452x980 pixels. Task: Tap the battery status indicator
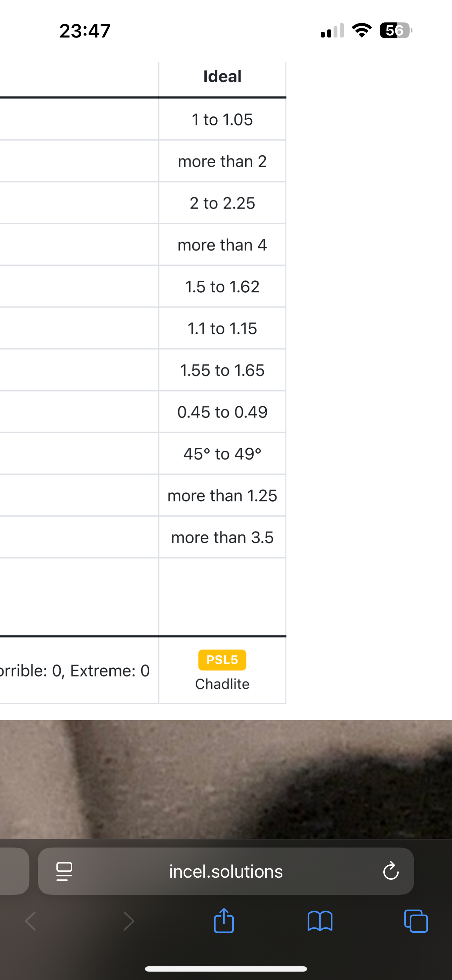tap(396, 30)
